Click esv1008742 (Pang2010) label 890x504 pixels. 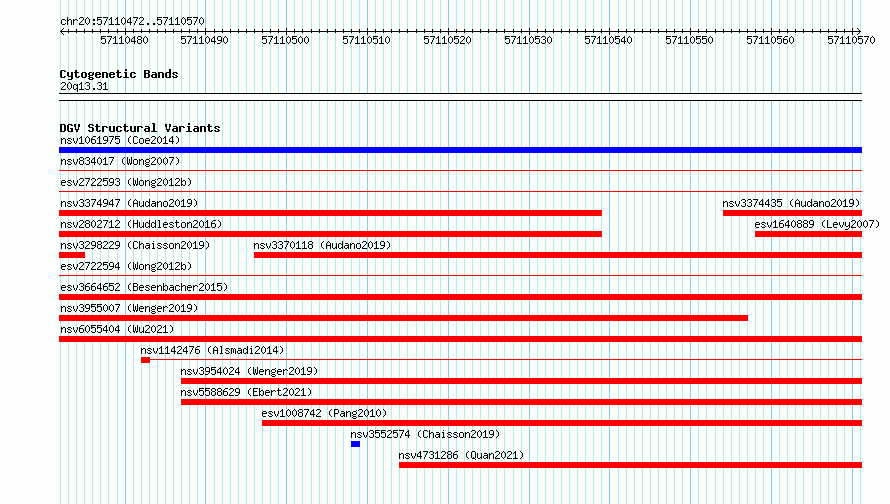324,413
